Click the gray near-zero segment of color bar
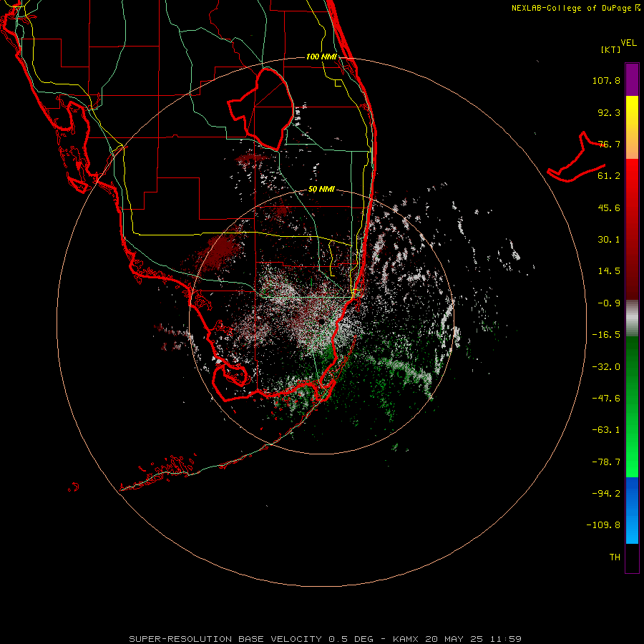 (x=632, y=318)
